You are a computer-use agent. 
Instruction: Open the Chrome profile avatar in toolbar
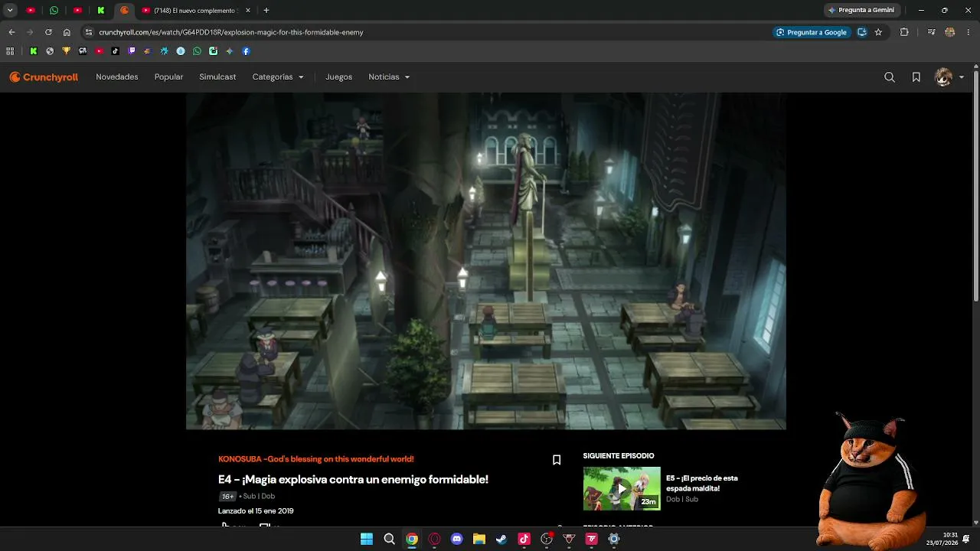(950, 32)
